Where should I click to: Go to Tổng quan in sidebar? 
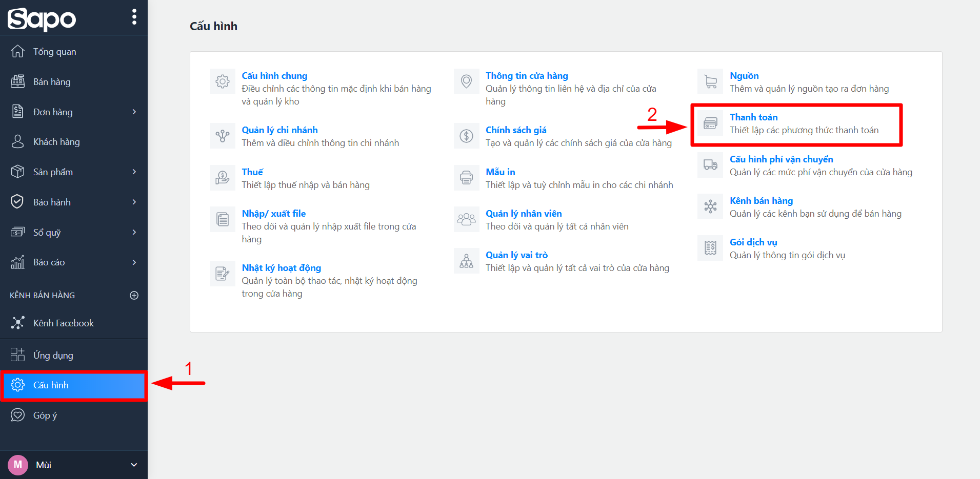(x=54, y=52)
